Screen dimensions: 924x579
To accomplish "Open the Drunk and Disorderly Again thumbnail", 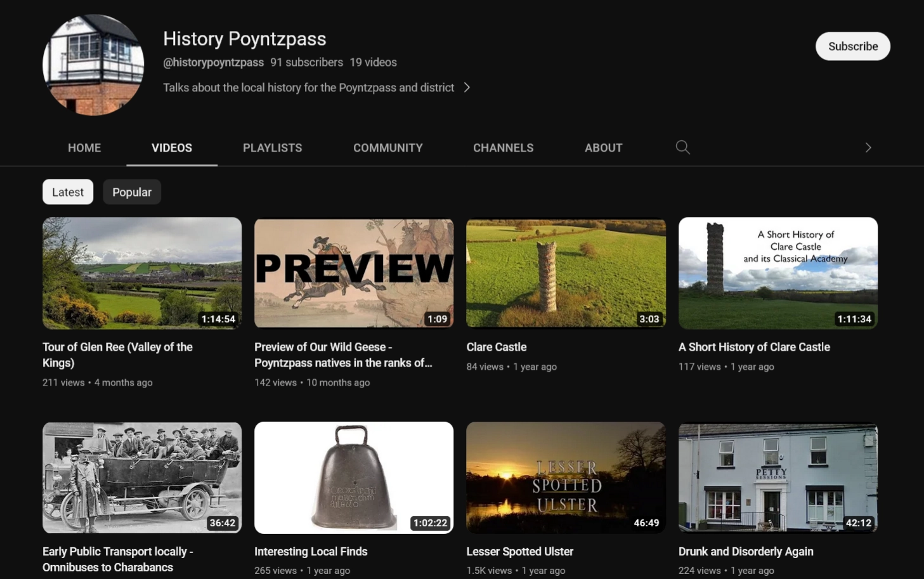I will tap(778, 477).
